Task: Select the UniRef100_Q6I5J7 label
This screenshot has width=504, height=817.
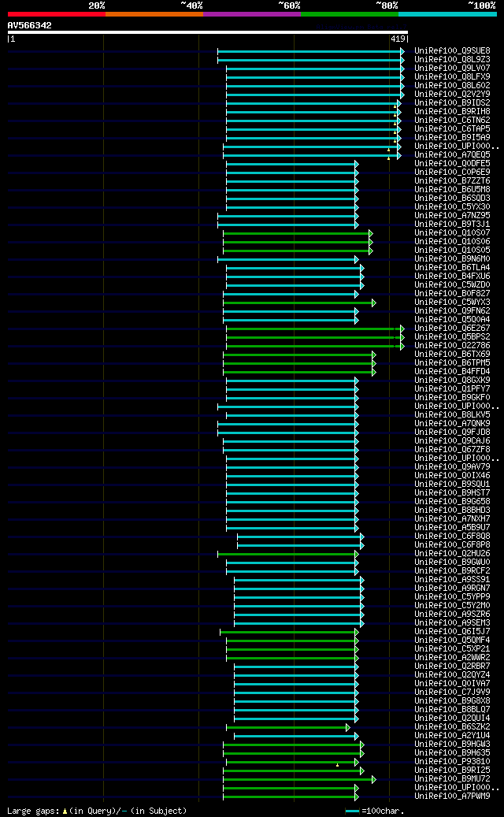Action: click(452, 632)
